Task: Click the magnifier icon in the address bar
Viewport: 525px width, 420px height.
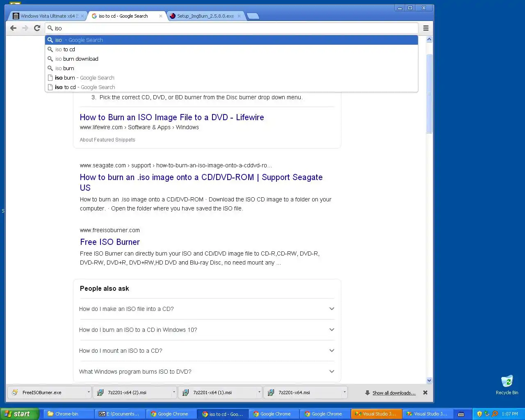Action: [x=50, y=28]
